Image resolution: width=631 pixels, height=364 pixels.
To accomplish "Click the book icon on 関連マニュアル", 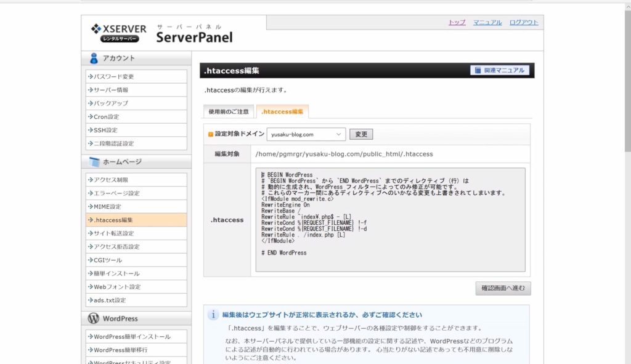I will click(478, 70).
